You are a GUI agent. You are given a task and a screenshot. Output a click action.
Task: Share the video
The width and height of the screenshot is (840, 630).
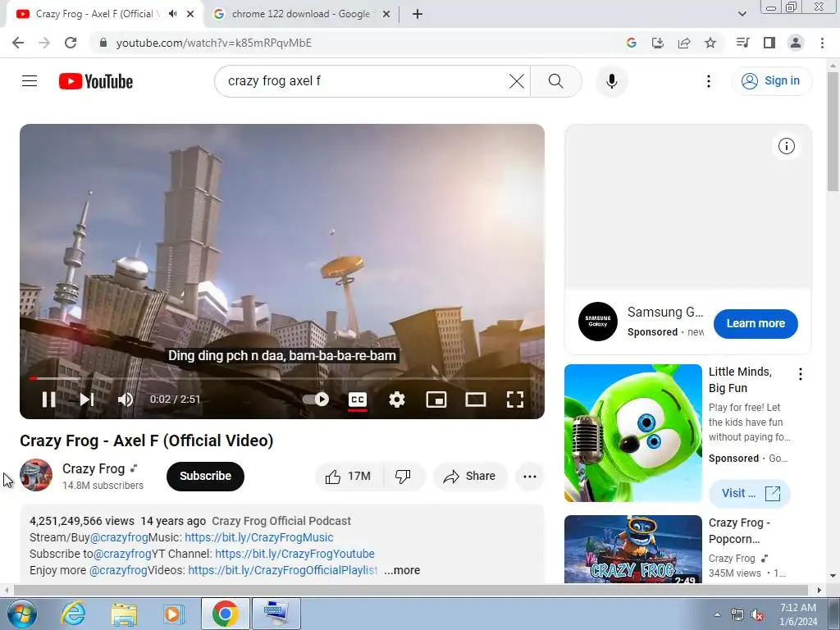[x=470, y=477]
